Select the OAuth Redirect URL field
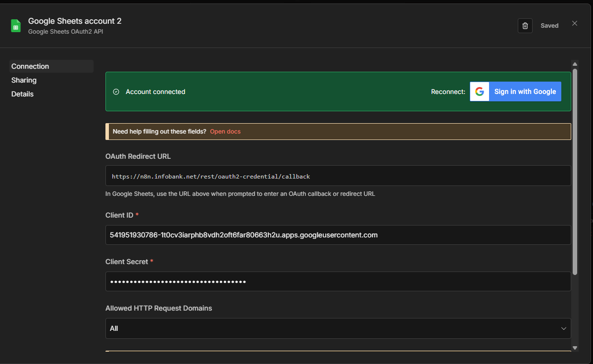593x364 pixels. (338, 176)
